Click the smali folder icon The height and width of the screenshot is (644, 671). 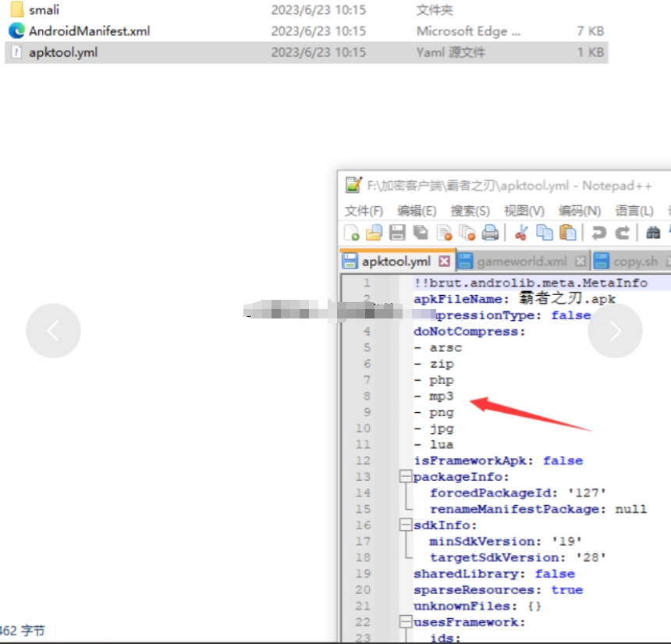pyautogui.click(x=16, y=9)
